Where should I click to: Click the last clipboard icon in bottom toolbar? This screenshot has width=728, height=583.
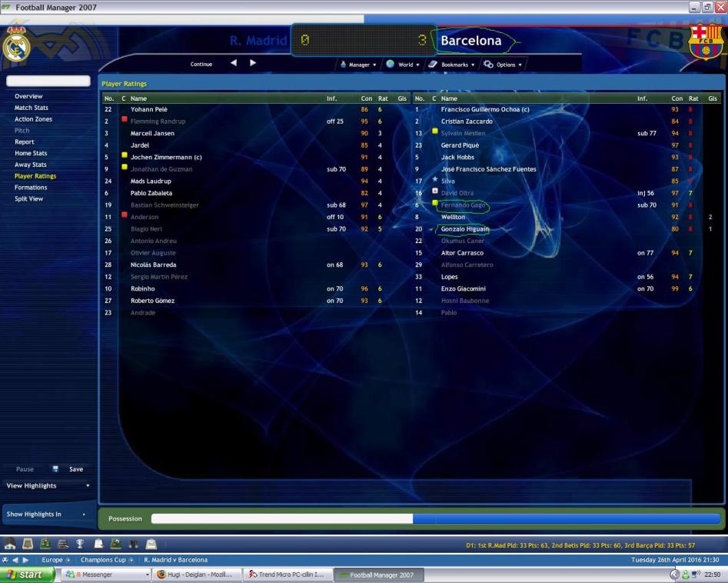(151, 543)
